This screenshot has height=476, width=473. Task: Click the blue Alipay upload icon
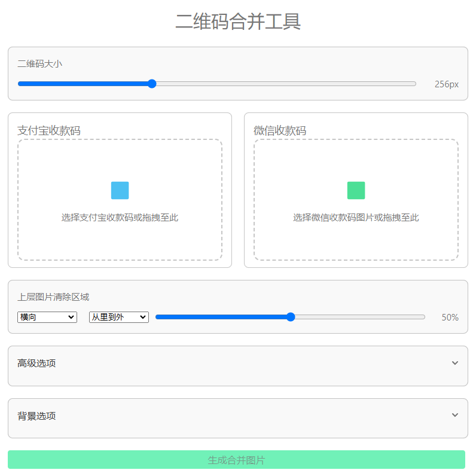point(120,190)
